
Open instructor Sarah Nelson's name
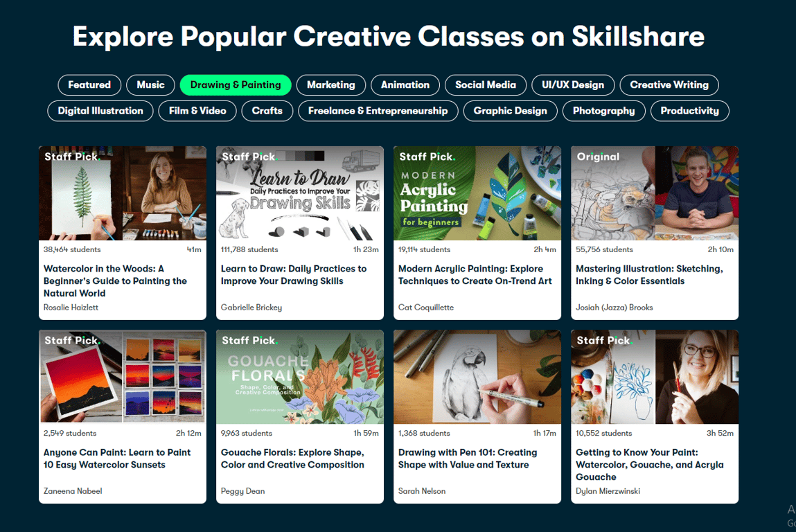click(422, 491)
